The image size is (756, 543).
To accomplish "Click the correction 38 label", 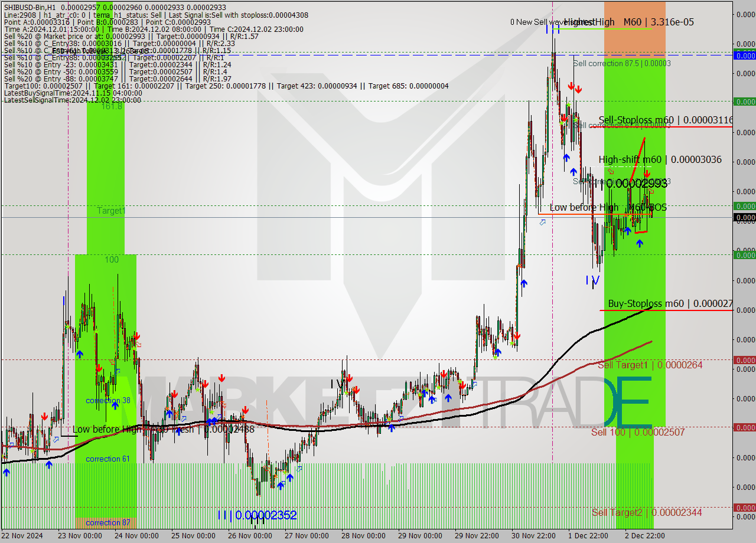I will [x=108, y=400].
